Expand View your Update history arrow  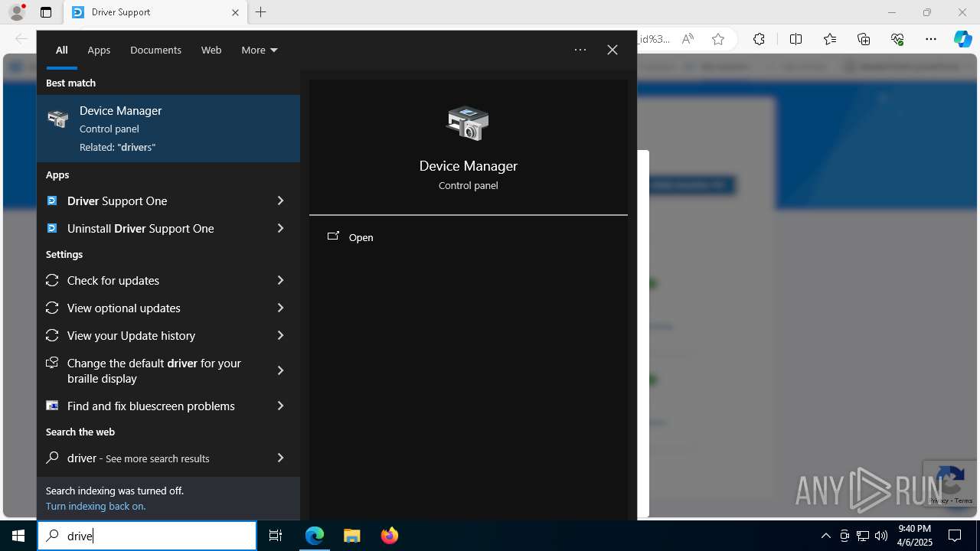click(x=280, y=335)
